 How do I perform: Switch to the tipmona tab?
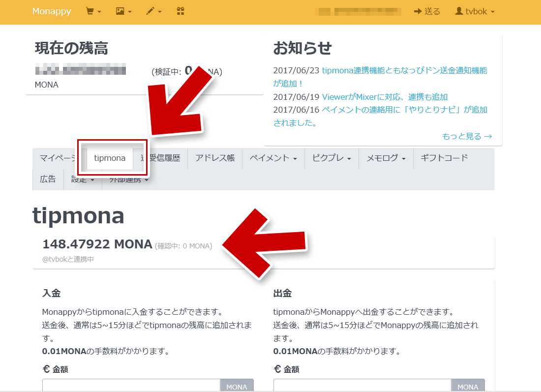[110, 158]
